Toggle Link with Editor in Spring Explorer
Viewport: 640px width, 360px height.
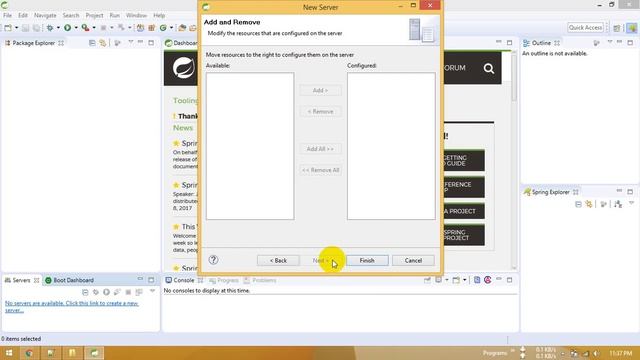(x=589, y=204)
